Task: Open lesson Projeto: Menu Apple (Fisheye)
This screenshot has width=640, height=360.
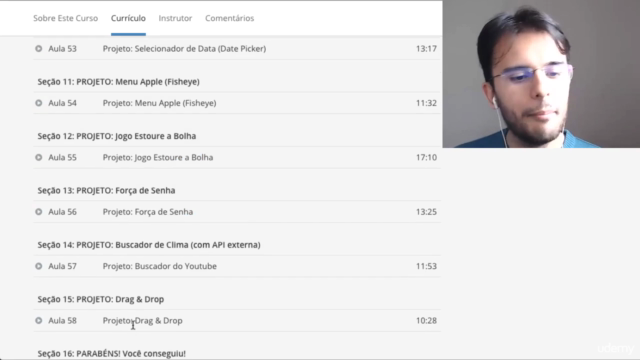Action: coord(159,103)
